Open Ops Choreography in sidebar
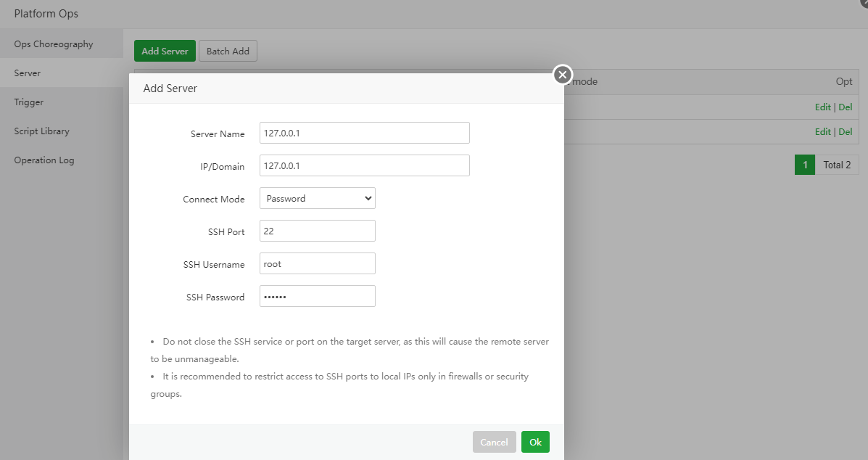Image resolution: width=868 pixels, height=460 pixels. click(x=54, y=44)
